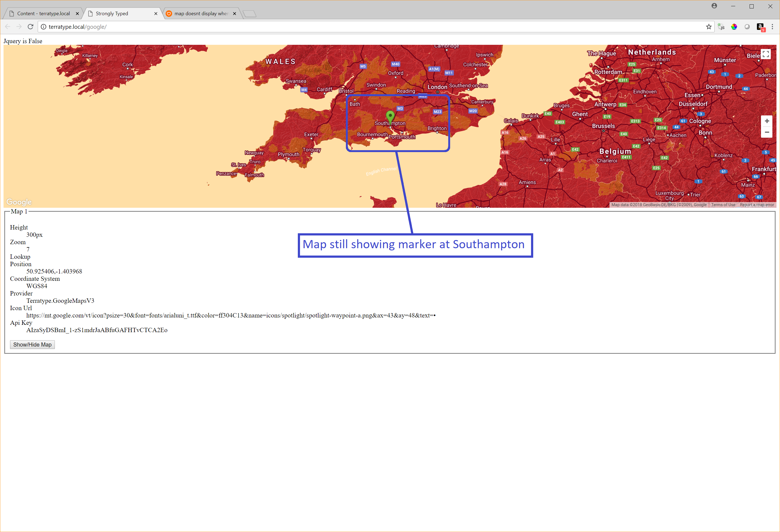Click the browser Forward arrow
This screenshot has width=780, height=532.
(19, 27)
